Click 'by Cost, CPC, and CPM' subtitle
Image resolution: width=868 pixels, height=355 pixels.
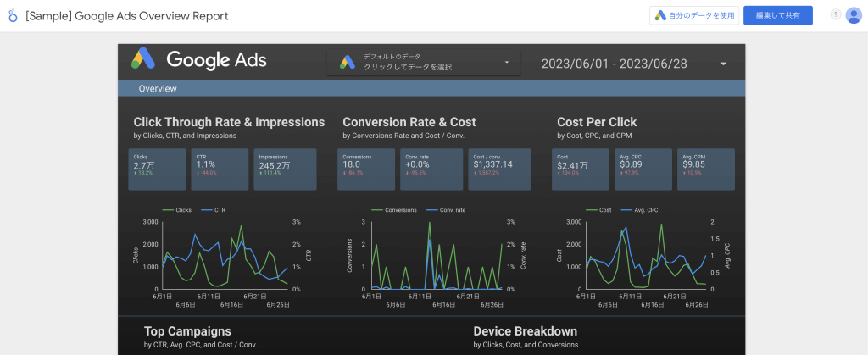(x=595, y=136)
